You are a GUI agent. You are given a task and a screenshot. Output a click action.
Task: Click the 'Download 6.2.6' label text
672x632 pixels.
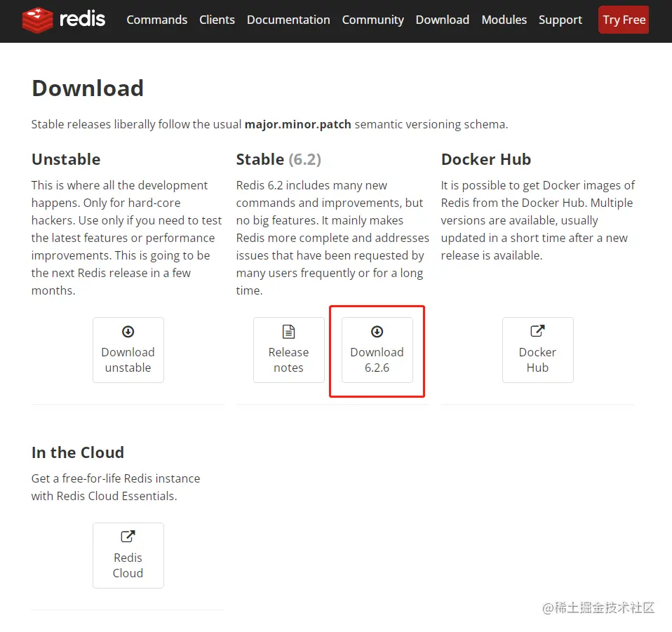[377, 360]
